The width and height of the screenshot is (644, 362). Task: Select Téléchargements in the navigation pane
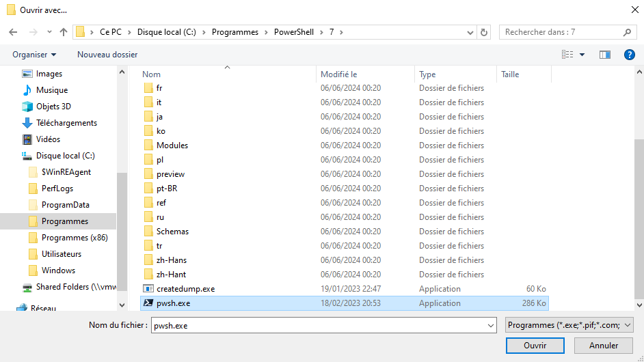66,123
